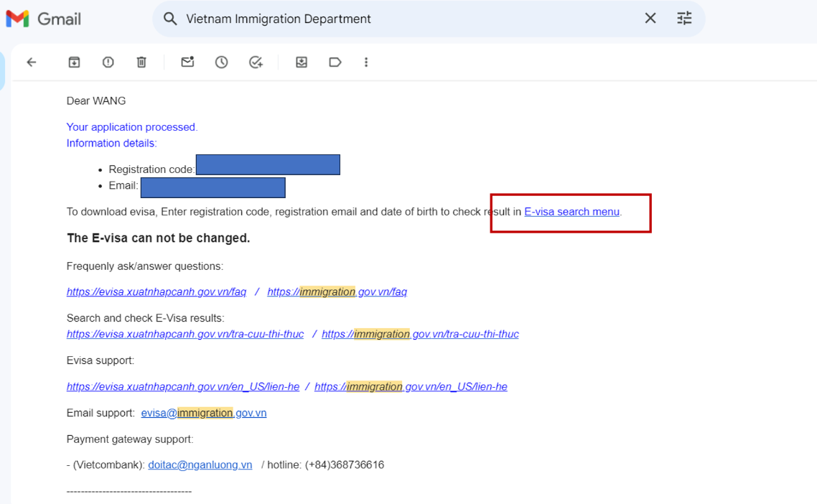The width and height of the screenshot is (817, 504).
Task: Delete this email with trash icon
Action: (x=141, y=62)
